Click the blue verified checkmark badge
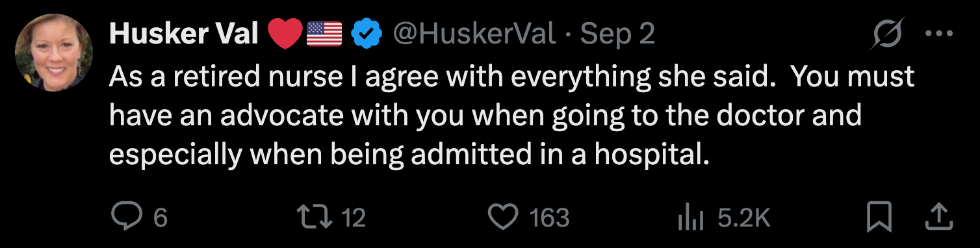 366,34
